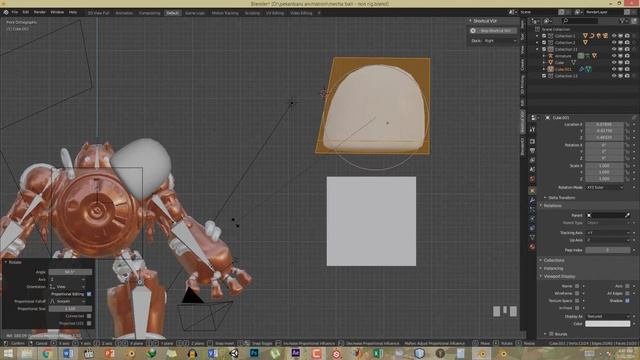Click Cube.001 modifier wrench icon in outliner
The height and width of the screenshot is (360, 640).
[x=582, y=69]
